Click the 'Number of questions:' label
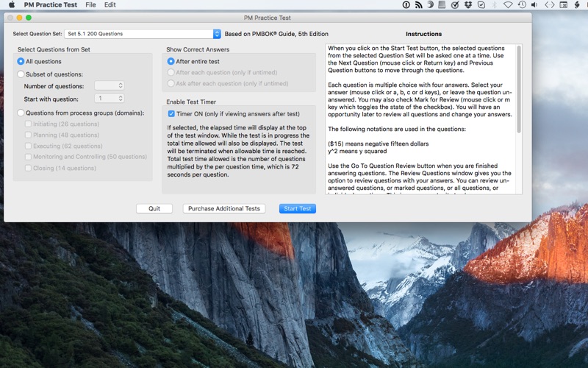 pyautogui.click(x=54, y=86)
